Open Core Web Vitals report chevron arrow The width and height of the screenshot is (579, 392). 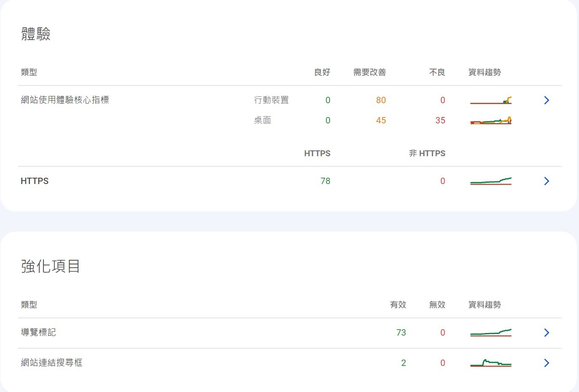(x=547, y=100)
